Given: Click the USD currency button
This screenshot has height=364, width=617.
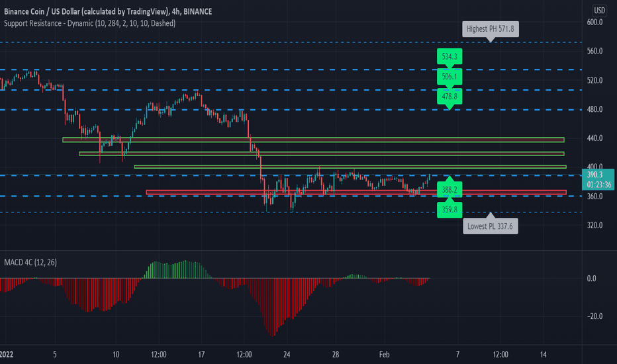Looking at the screenshot, I should [x=599, y=11].
